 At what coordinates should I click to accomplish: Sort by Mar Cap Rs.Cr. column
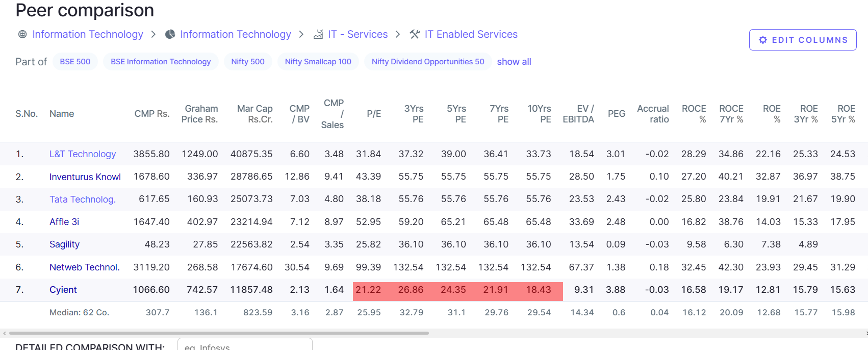tap(255, 114)
